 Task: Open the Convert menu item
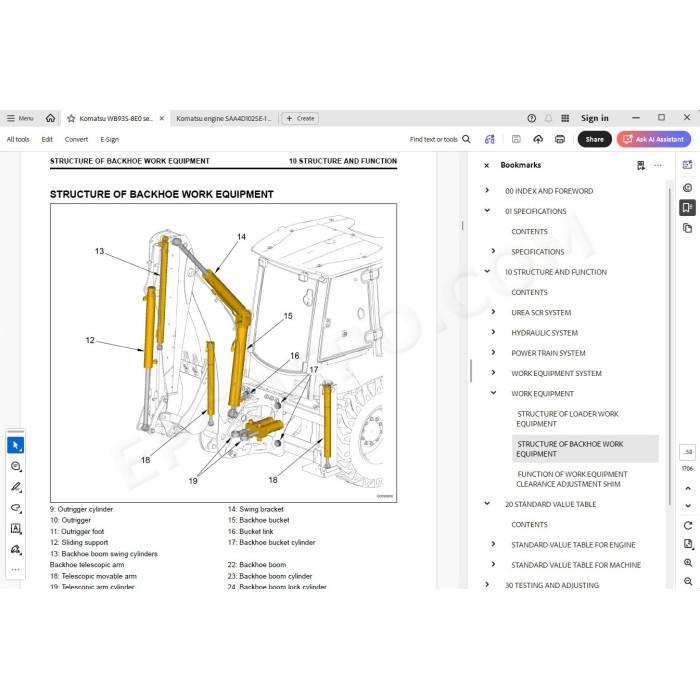pyautogui.click(x=76, y=139)
